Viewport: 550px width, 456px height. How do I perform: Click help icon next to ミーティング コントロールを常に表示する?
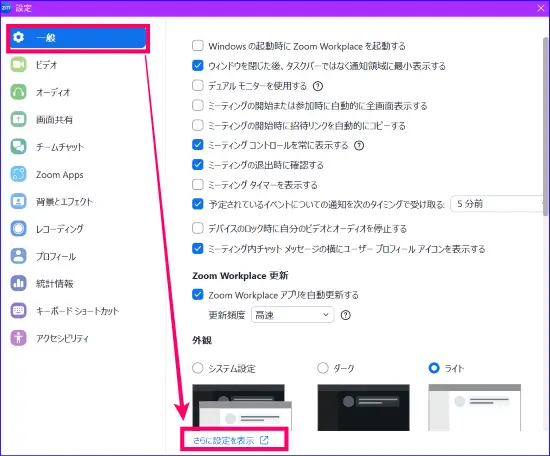coord(359,145)
